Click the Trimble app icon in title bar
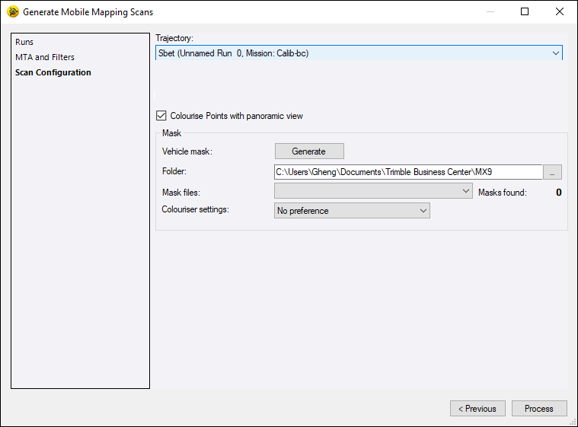Viewport: 578px width, 427px height. [x=13, y=12]
